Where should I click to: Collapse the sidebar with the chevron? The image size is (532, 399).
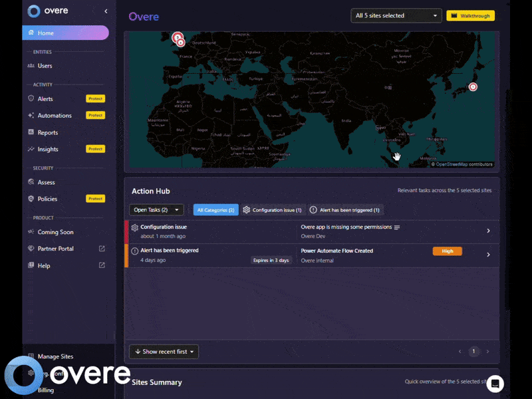106,11
